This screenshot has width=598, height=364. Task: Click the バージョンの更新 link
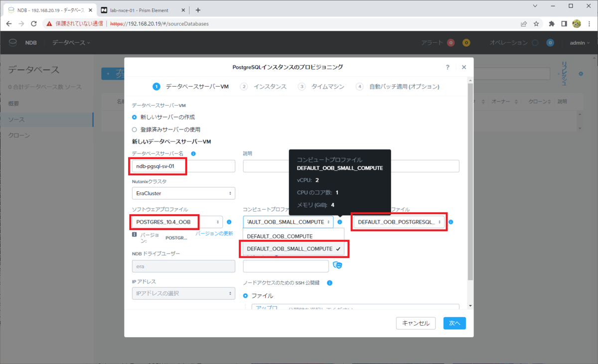214,234
